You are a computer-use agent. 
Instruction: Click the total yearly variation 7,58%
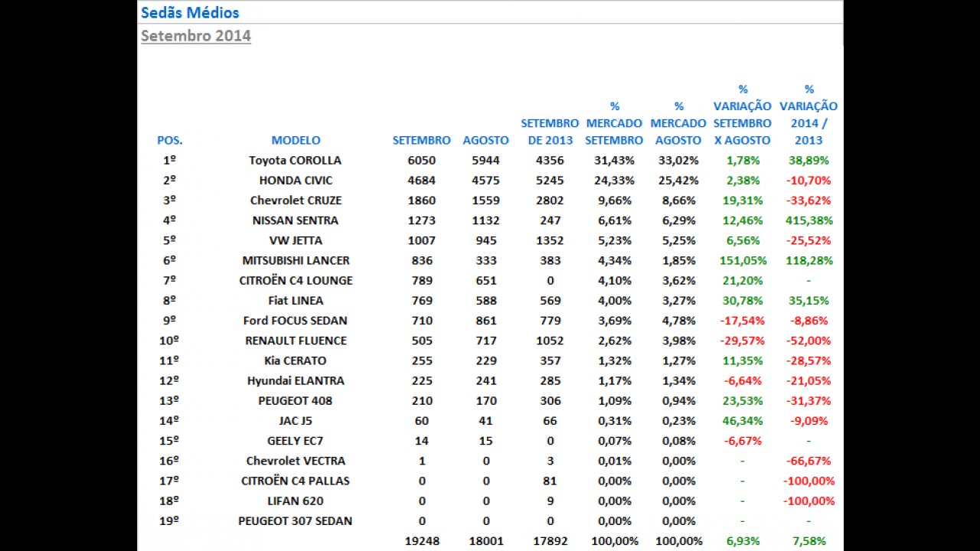(808, 540)
